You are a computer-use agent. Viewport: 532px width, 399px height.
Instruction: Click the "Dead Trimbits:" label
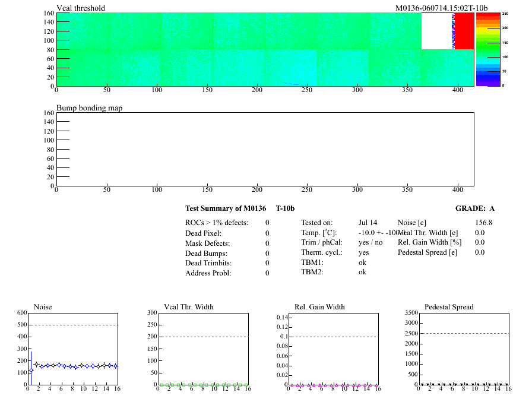coord(208,263)
